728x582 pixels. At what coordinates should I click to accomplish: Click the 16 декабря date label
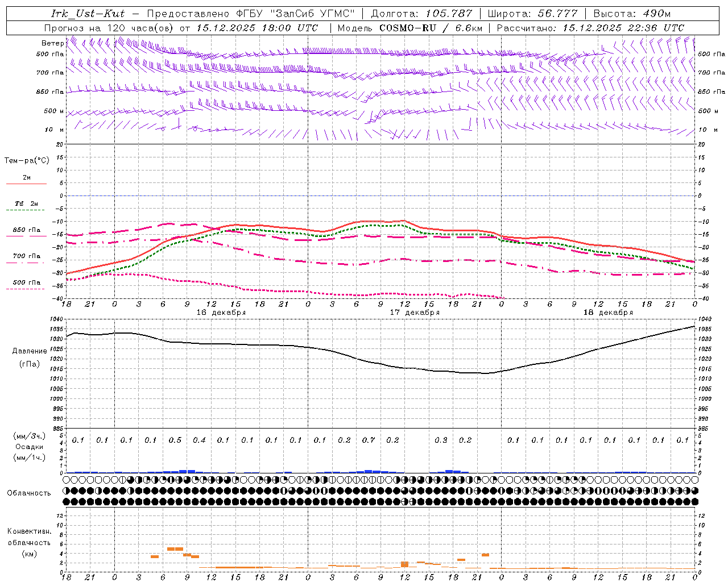[x=221, y=313]
